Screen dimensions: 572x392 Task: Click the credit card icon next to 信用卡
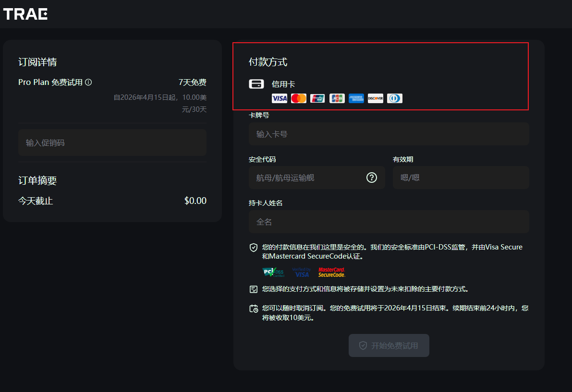[x=256, y=84]
